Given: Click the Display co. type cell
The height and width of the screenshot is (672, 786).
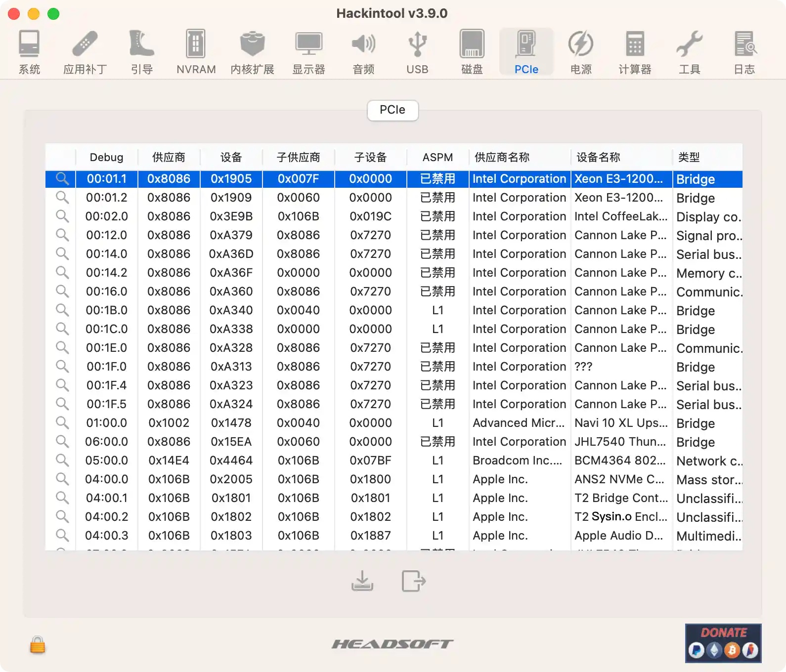Looking at the screenshot, I should click(x=708, y=216).
